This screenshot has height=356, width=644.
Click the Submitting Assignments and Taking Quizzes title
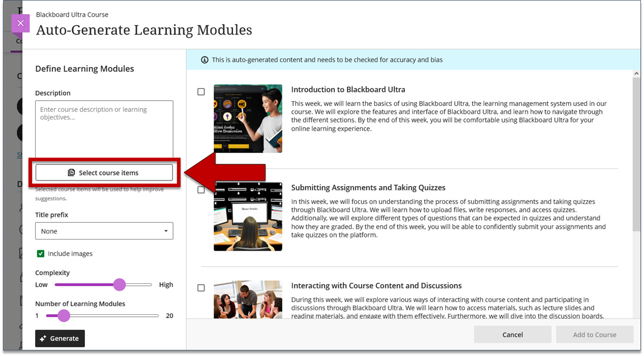point(368,188)
